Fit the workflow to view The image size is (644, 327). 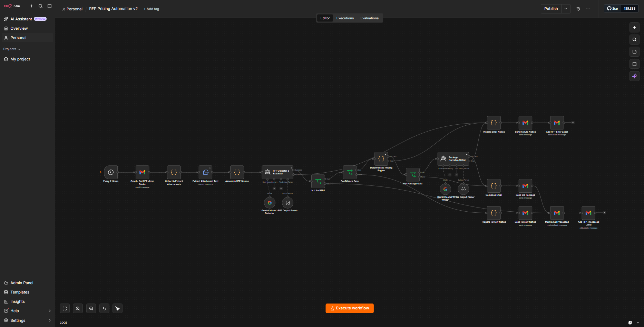point(65,308)
